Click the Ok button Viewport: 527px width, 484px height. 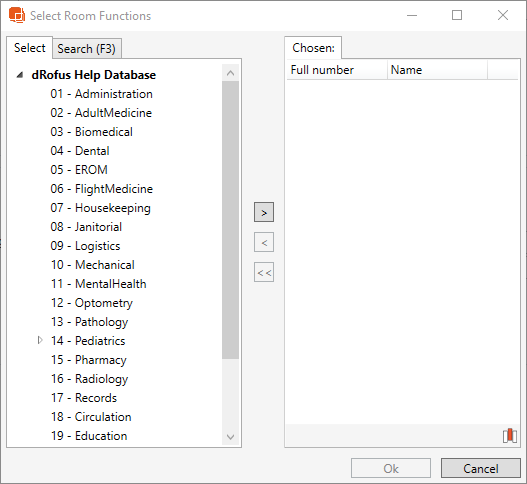(x=391, y=468)
